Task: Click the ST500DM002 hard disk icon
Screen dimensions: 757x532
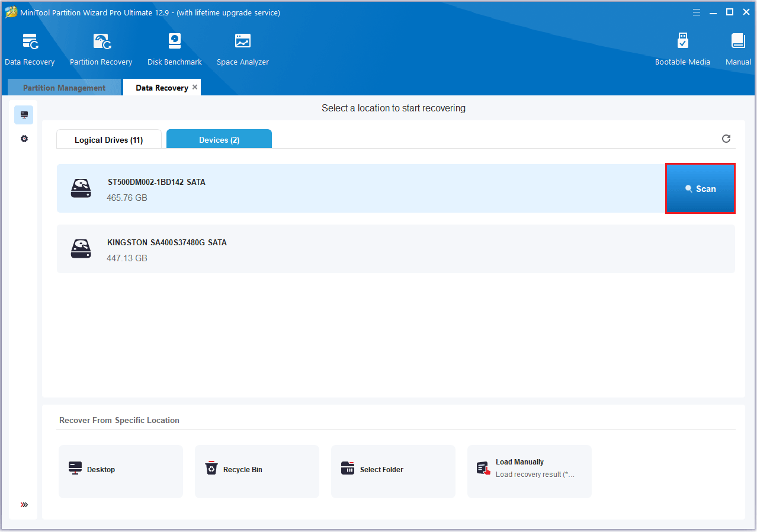Action: click(x=81, y=188)
